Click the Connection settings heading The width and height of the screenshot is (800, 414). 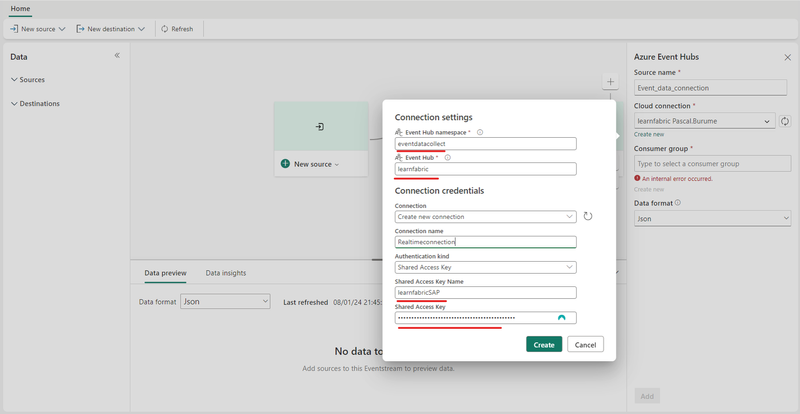click(434, 117)
